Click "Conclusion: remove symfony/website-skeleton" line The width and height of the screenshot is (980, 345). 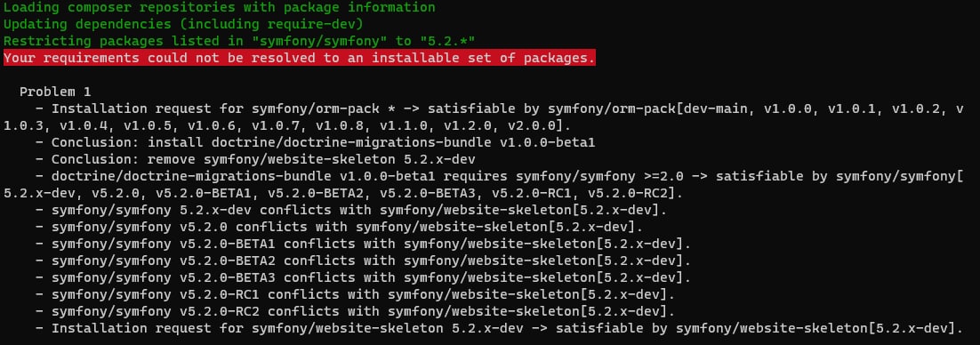tap(255, 159)
